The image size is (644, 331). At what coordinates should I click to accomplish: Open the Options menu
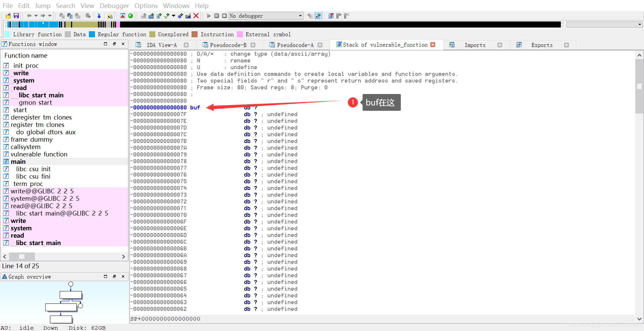point(146,6)
